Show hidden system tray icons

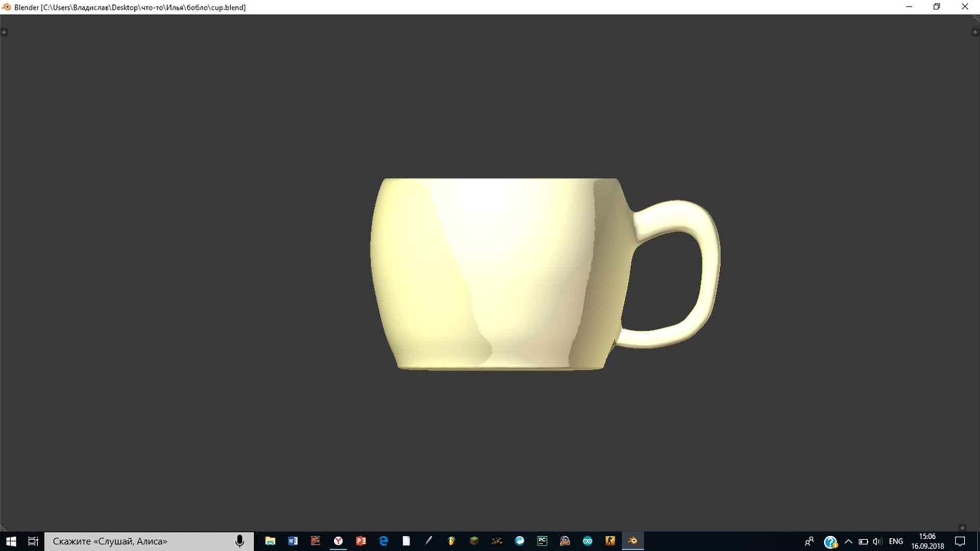[x=848, y=541]
